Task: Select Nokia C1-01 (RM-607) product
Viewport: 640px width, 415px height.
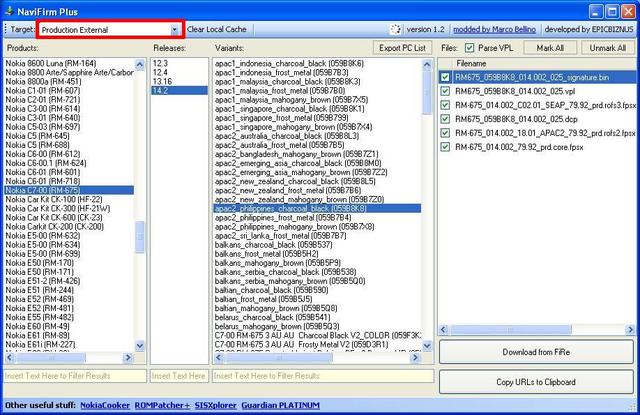Action: click(x=69, y=90)
